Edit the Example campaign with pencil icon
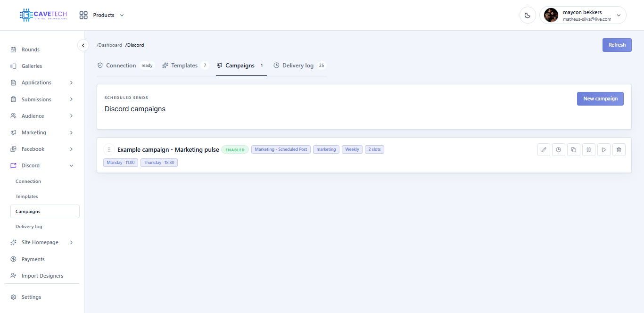 [x=544, y=150]
